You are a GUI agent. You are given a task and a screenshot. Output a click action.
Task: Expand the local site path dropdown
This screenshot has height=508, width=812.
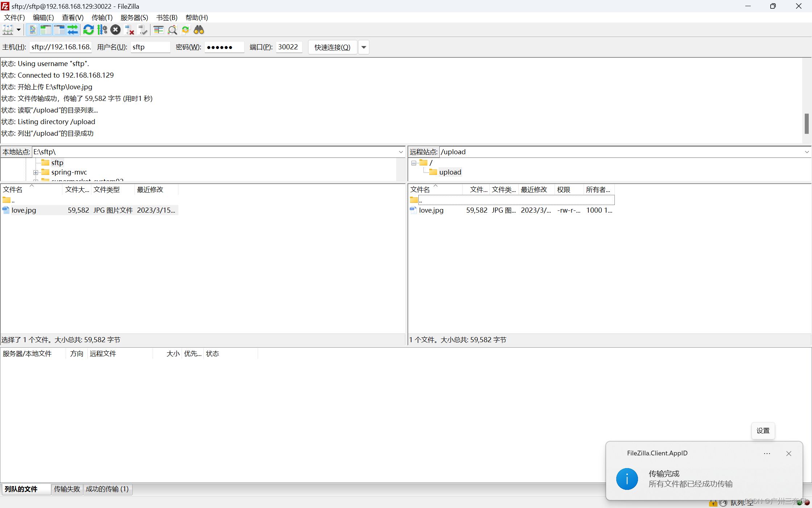401,152
